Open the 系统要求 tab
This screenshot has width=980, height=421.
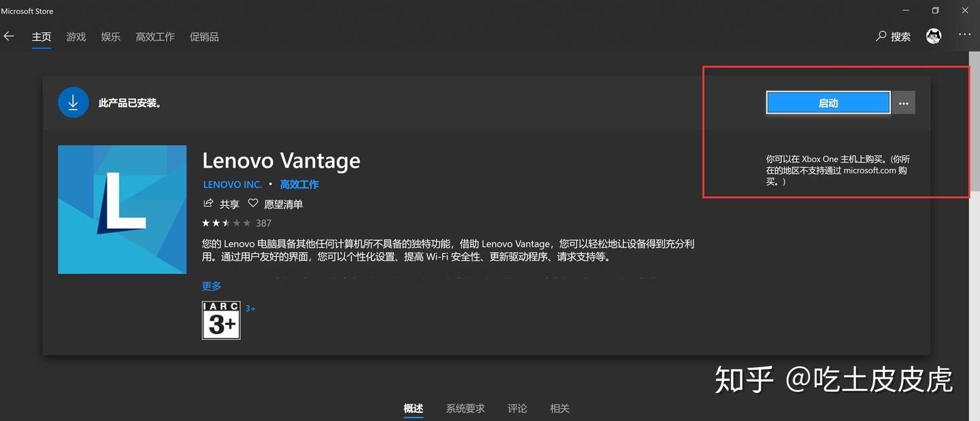click(x=465, y=408)
